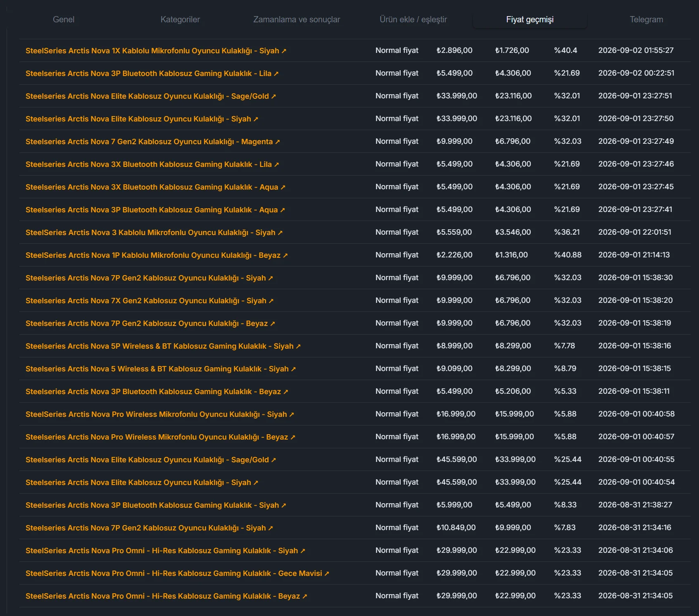Click the ₺8.999,00 price cell
The width and height of the screenshot is (699, 616).
click(x=454, y=346)
